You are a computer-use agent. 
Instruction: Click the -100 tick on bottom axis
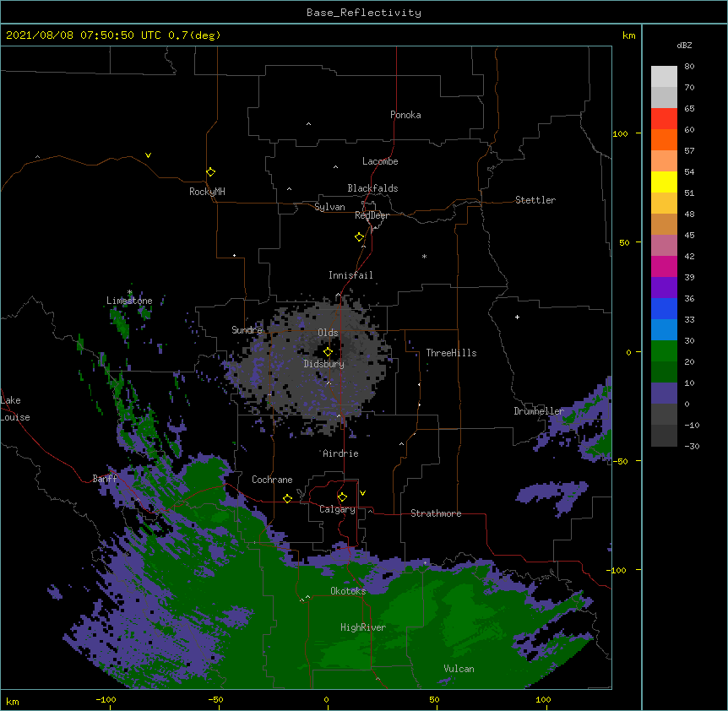point(106,699)
